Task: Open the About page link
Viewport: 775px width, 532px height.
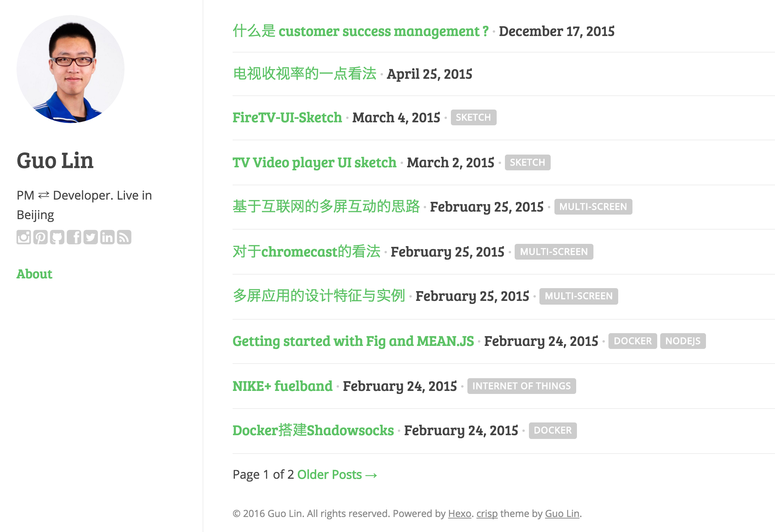Action: [x=34, y=274]
